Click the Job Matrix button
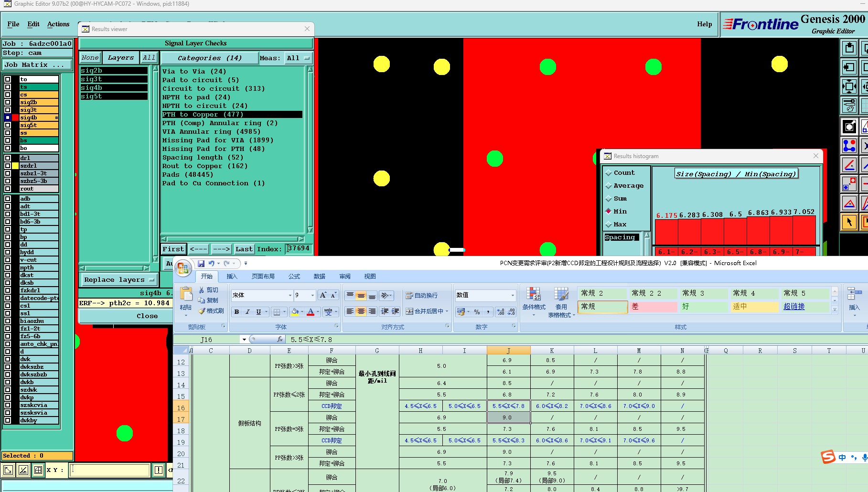868x492 pixels. [37, 65]
